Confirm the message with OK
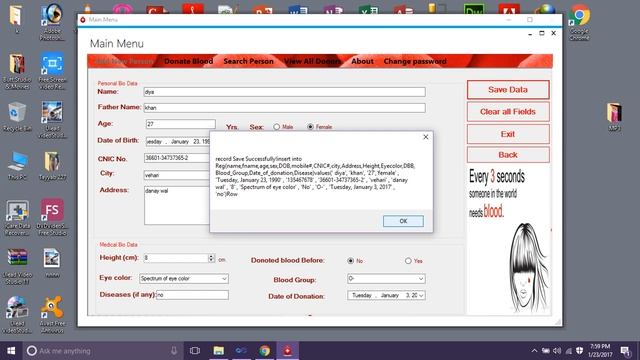 click(403, 221)
